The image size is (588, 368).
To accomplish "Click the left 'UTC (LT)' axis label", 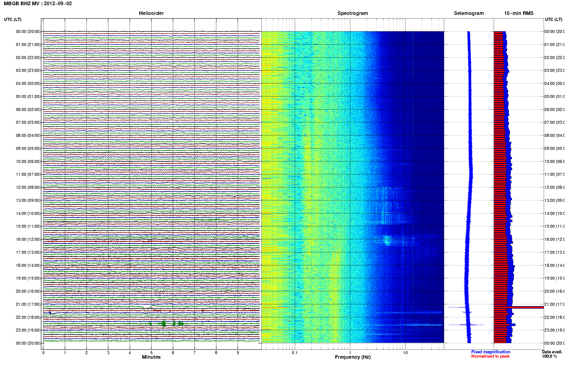I will (13, 19).
